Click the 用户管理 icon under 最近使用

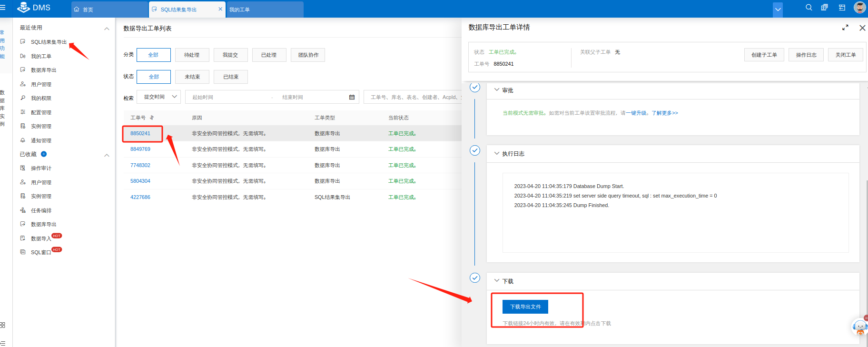pos(23,84)
